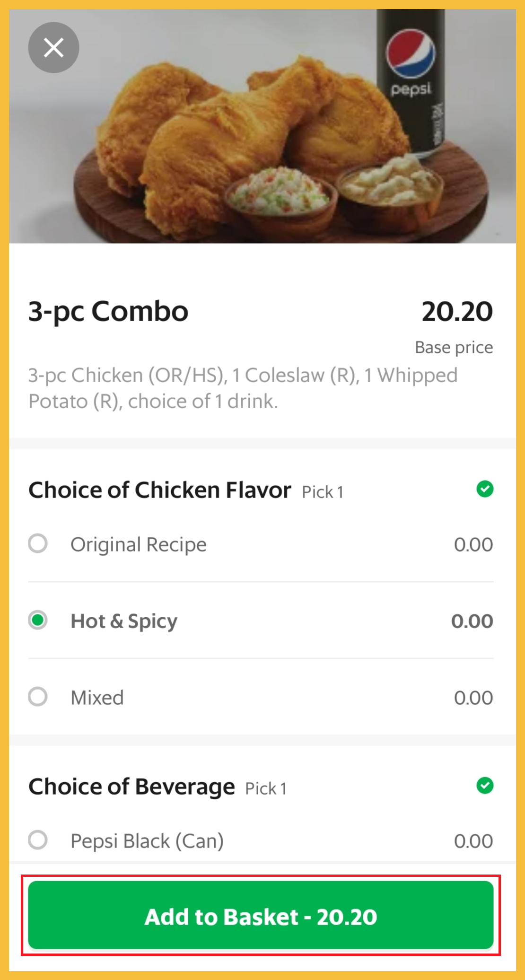The image size is (525, 980).
Task: Choose the Mixed flavor radio button
Action: (38, 697)
